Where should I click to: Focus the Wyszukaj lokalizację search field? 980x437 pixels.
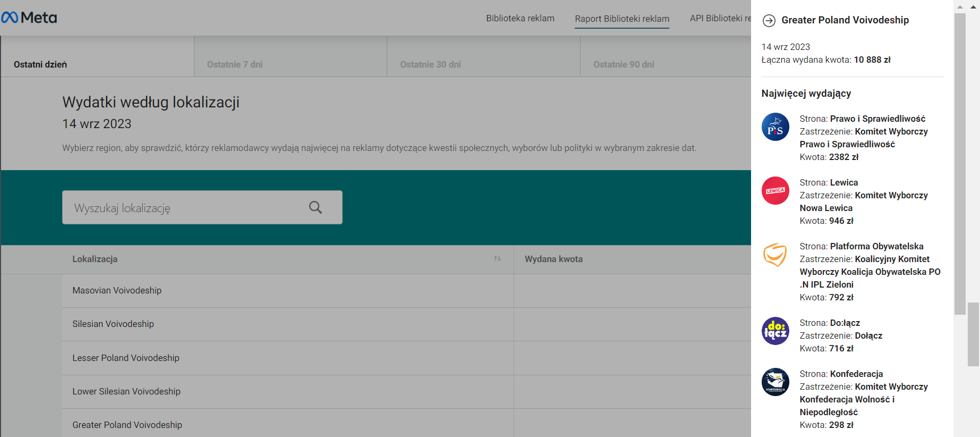(x=186, y=208)
